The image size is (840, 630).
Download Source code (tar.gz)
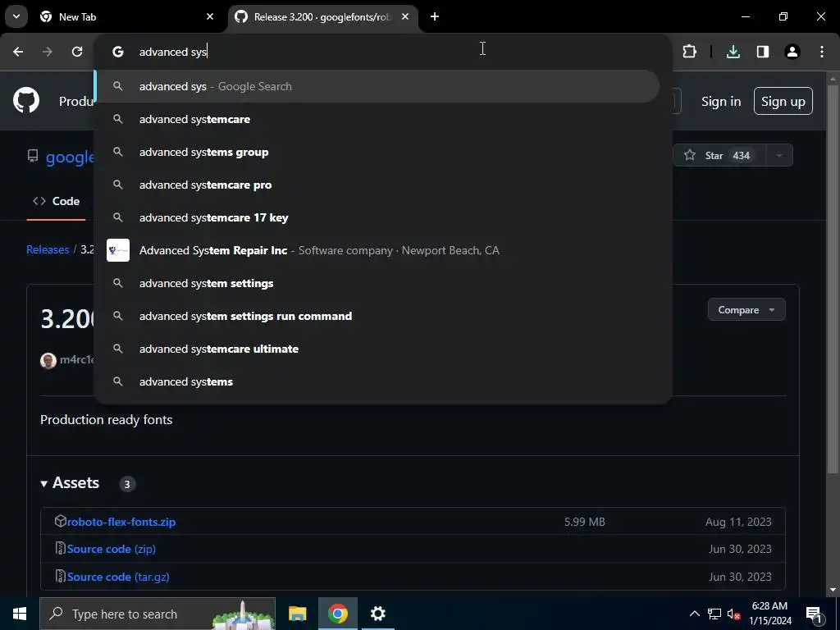(x=118, y=577)
